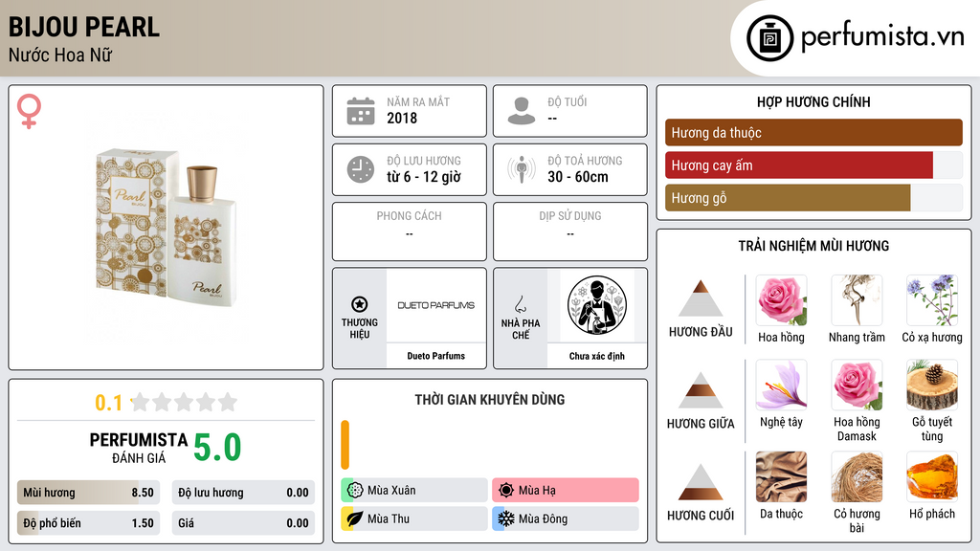Open the Nhang trầm note image

click(x=857, y=300)
